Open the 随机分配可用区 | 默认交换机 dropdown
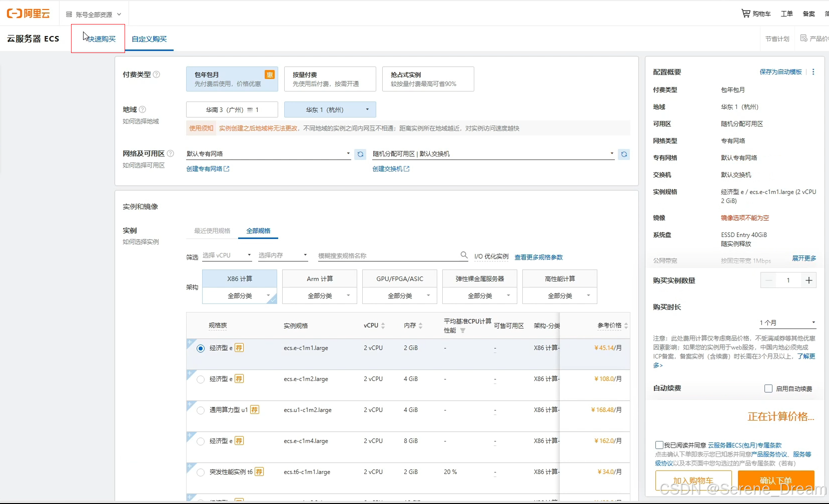The width and height of the screenshot is (829, 504). (x=493, y=154)
